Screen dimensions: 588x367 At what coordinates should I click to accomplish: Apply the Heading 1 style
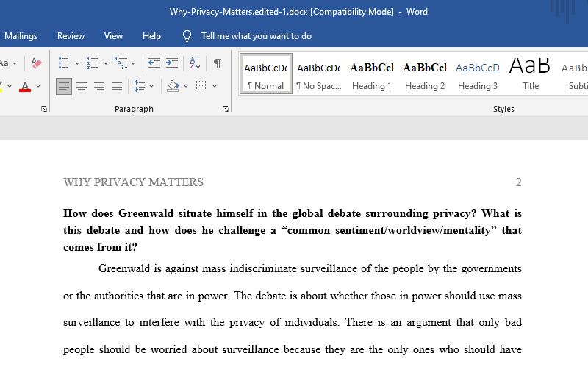pyautogui.click(x=372, y=74)
